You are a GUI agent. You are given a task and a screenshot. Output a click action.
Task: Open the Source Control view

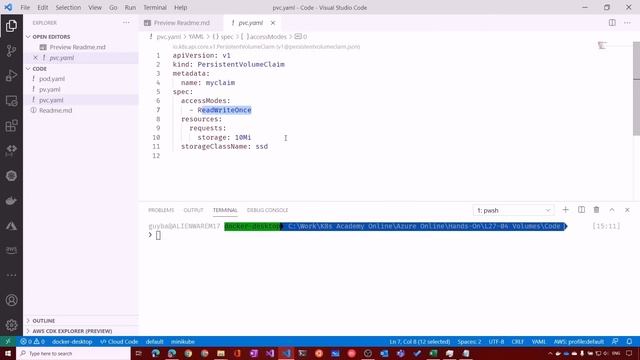tap(11, 51)
